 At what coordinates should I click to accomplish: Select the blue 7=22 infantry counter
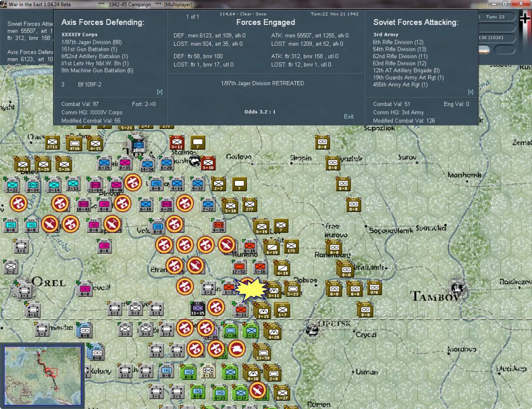(208, 205)
